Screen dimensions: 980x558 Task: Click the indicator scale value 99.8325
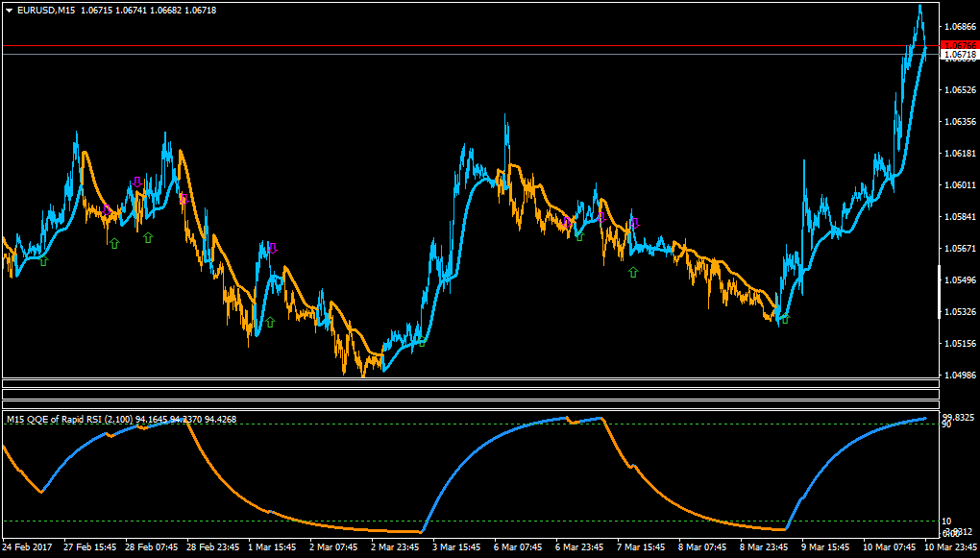pos(956,417)
